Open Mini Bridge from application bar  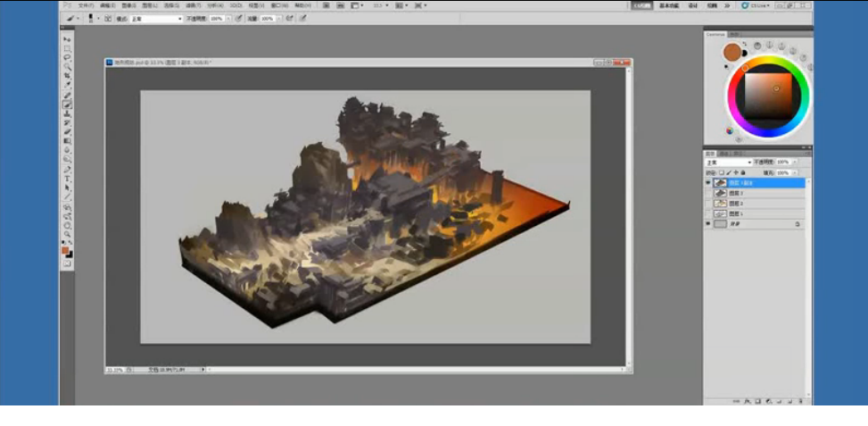(x=340, y=5)
